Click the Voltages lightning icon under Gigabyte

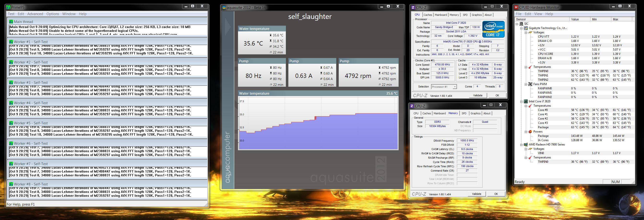pyautogui.click(x=530, y=32)
